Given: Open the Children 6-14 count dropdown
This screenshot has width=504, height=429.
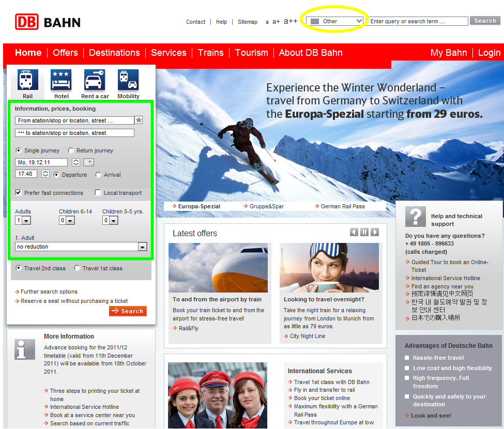Looking at the screenshot, I should pyautogui.click(x=67, y=221).
